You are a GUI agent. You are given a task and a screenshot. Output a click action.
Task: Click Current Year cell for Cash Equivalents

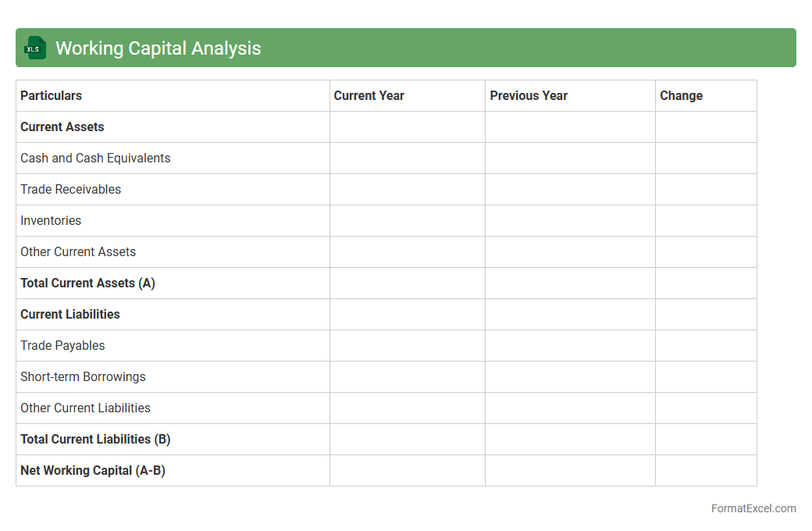coord(407,159)
